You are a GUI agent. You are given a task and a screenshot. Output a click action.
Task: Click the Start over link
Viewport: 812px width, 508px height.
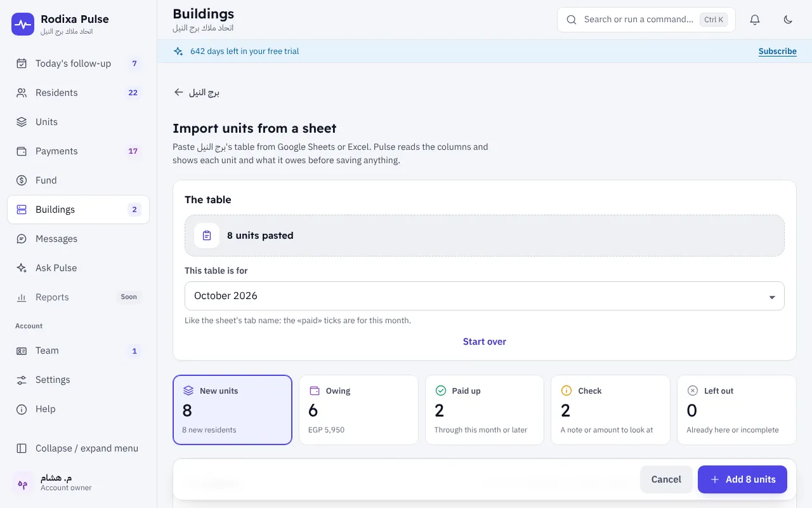tap(485, 342)
